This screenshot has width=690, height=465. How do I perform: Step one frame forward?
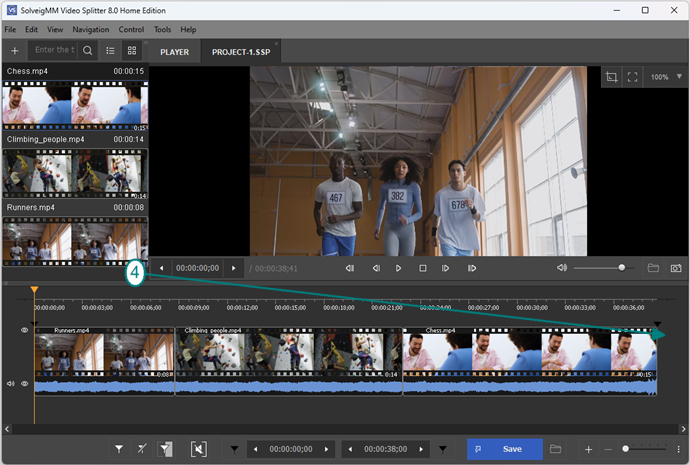[x=445, y=268]
